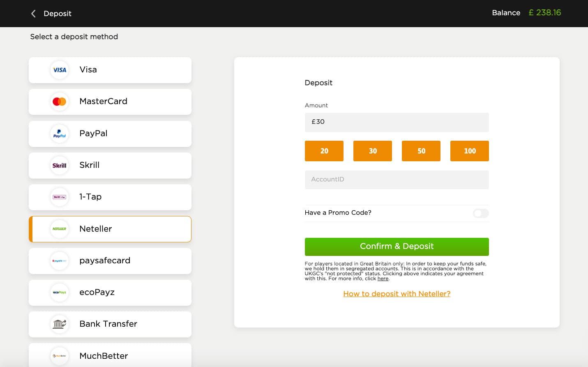
Task: Focus the Amount field showing £30
Action: coord(397,122)
